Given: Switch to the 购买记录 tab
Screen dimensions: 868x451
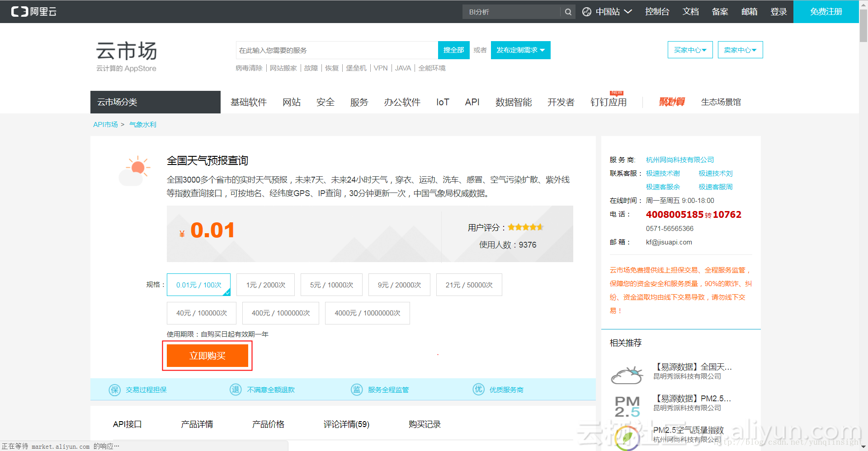Looking at the screenshot, I should (x=425, y=424).
